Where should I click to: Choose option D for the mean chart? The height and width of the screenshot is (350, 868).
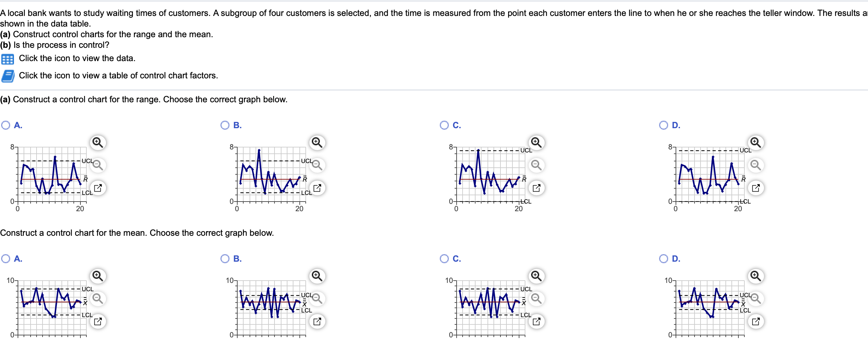pos(664,259)
